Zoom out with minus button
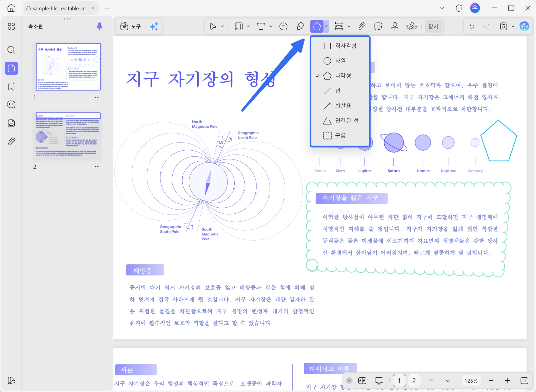 click(491, 381)
